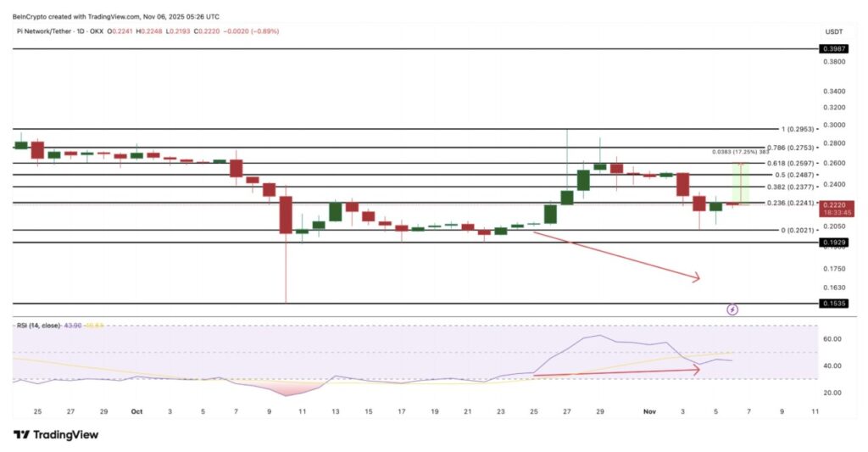Viewport: 868px width, 452px height.
Task: Click the Nov label on time axis
Action: tap(650, 410)
